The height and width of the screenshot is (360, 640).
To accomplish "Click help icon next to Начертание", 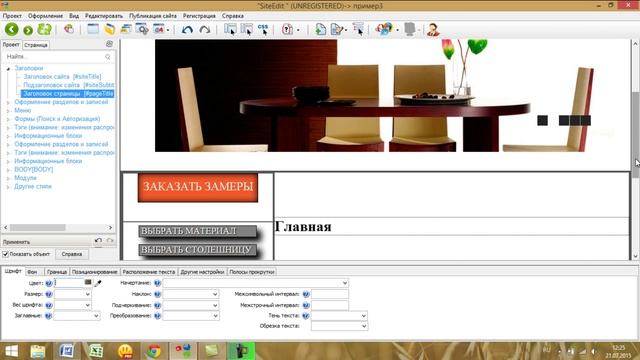I will (157, 283).
